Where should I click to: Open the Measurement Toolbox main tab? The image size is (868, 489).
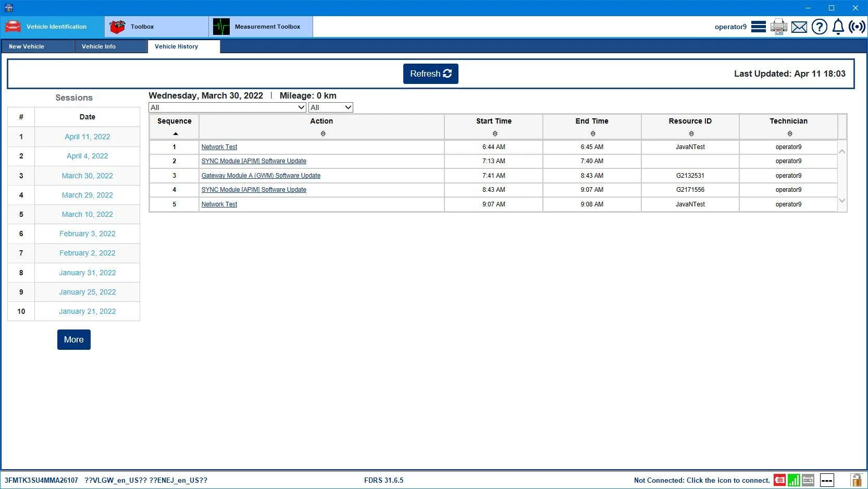(x=261, y=27)
